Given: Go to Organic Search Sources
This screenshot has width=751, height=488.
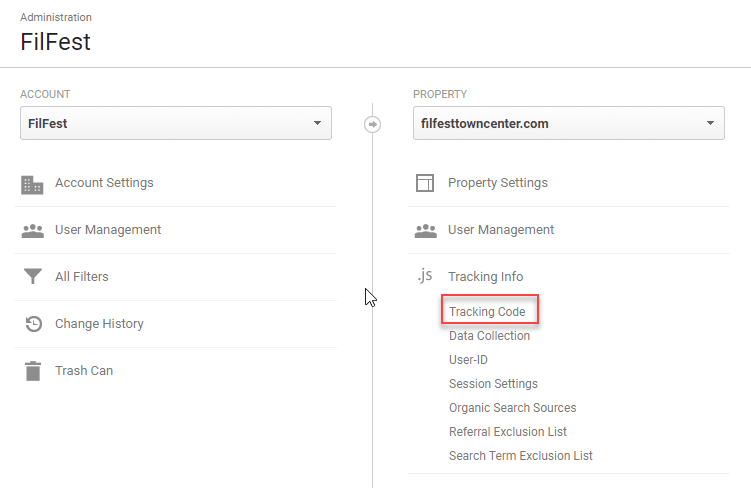Looking at the screenshot, I should coord(512,408).
